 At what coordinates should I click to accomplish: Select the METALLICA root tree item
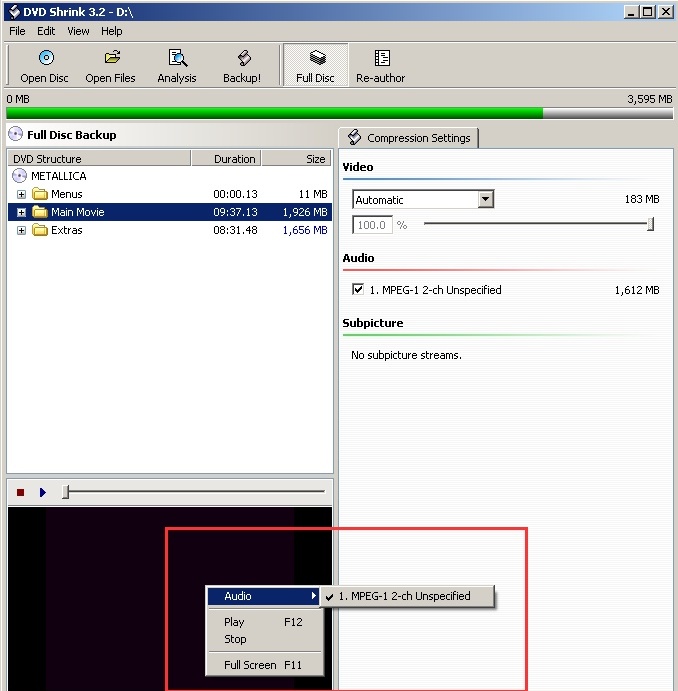point(59,176)
